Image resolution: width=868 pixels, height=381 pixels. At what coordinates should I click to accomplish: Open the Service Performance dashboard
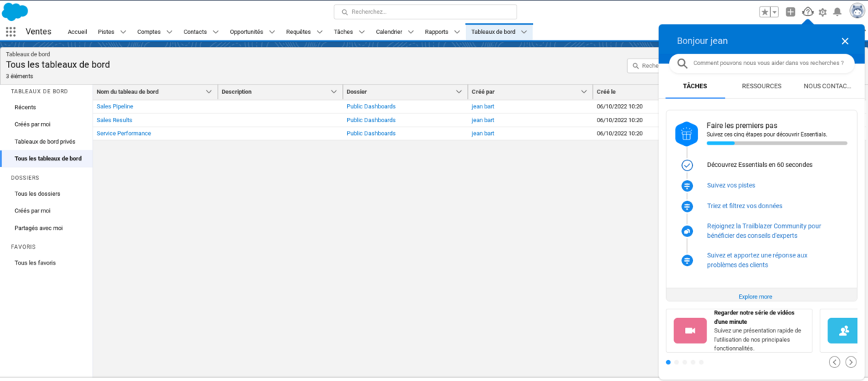124,134
